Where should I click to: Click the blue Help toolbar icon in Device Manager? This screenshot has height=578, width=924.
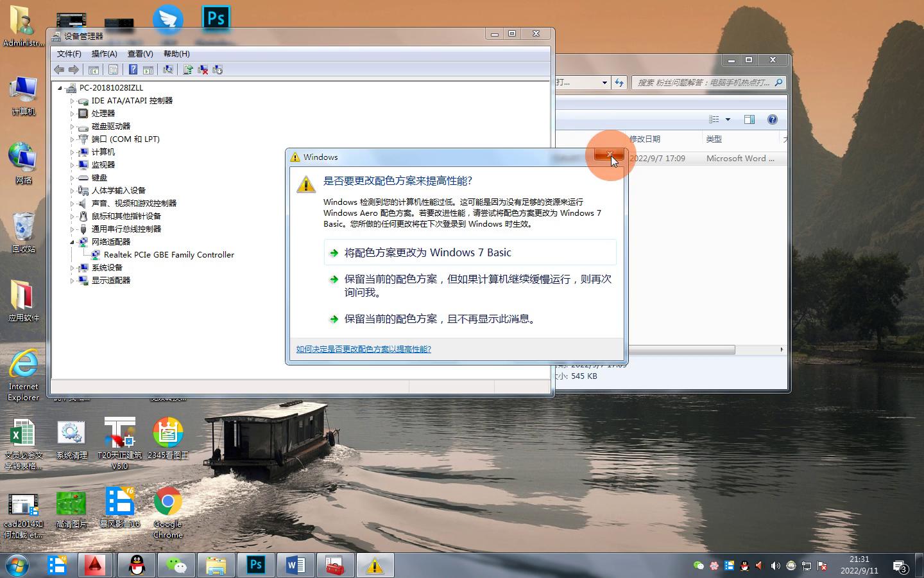point(133,69)
